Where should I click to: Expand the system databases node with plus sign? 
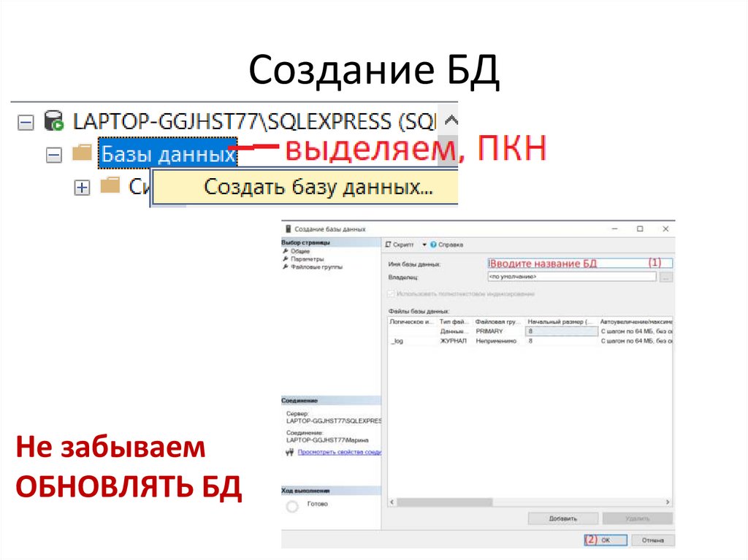(80, 188)
